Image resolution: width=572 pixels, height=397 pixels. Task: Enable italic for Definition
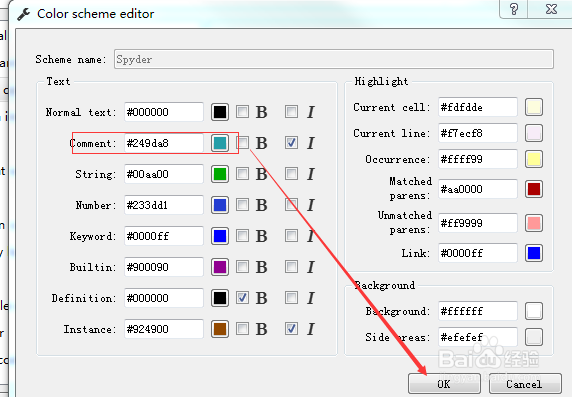pyautogui.click(x=291, y=297)
